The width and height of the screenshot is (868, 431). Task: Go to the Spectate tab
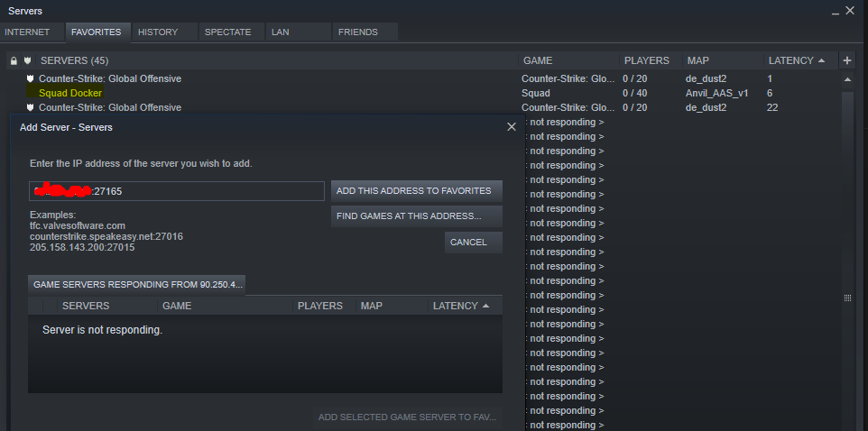click(x=231, y=32)
